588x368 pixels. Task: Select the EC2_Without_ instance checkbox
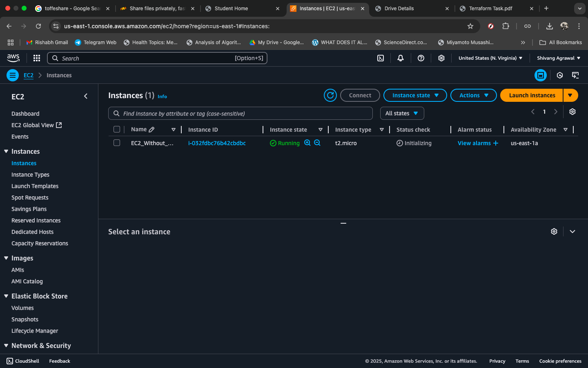pos(117,143)
